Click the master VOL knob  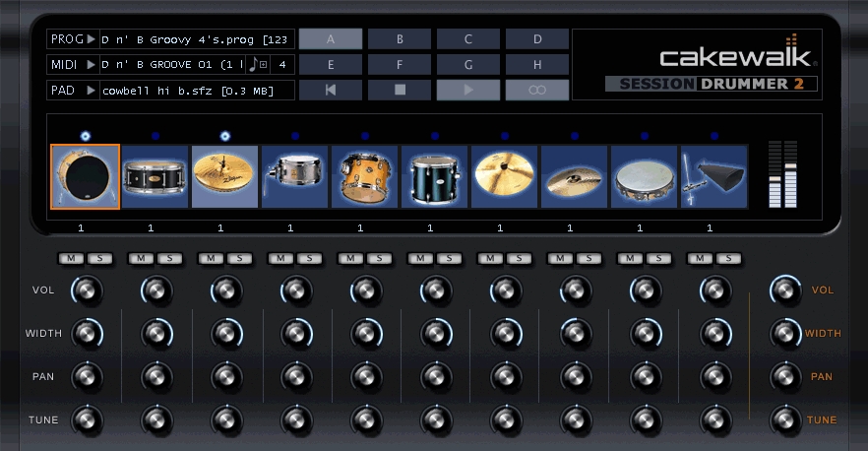[785, 290]
